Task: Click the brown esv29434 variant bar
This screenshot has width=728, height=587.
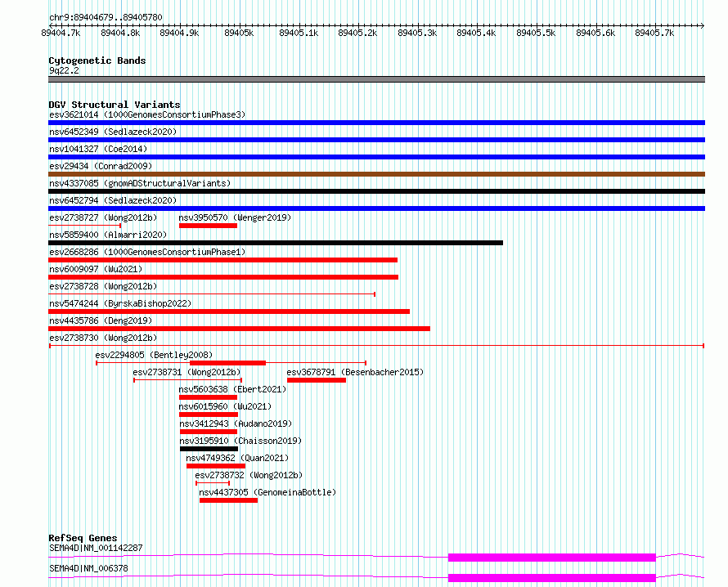Action: pyautogui.click(x=376, y=174)
